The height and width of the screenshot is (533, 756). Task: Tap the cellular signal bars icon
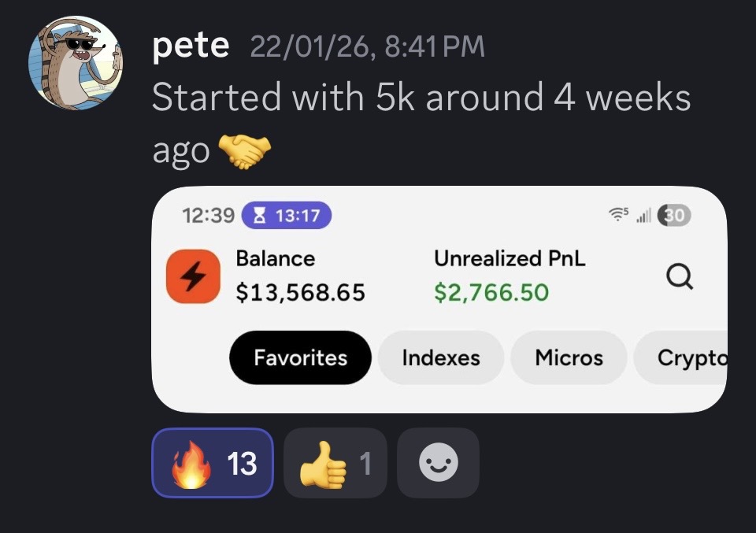click(x=642, y=216)
